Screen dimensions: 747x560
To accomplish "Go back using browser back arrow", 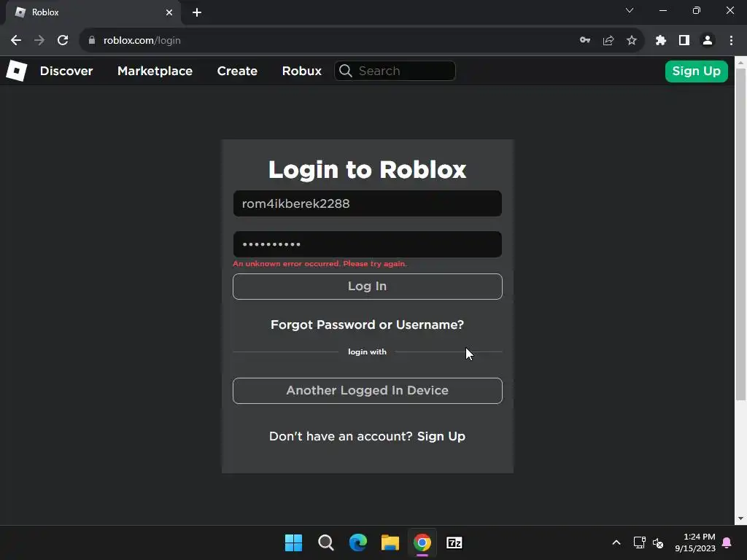I will point(16,41).
